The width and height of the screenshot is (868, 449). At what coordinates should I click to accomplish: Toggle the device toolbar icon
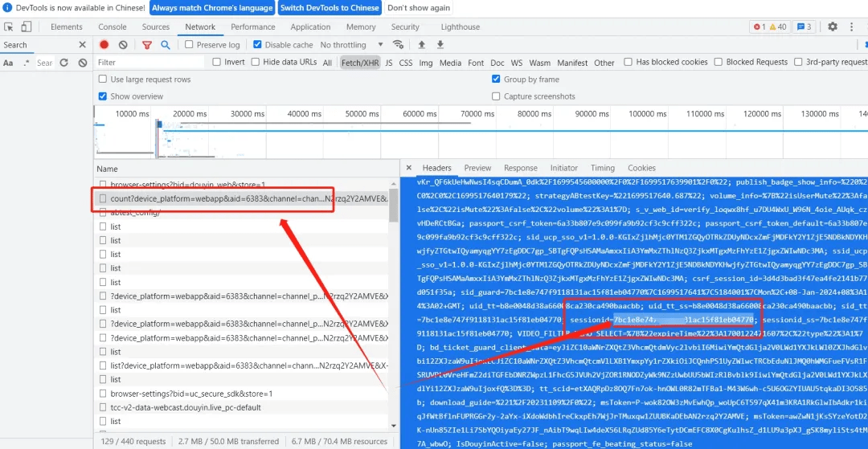(28, 27)
